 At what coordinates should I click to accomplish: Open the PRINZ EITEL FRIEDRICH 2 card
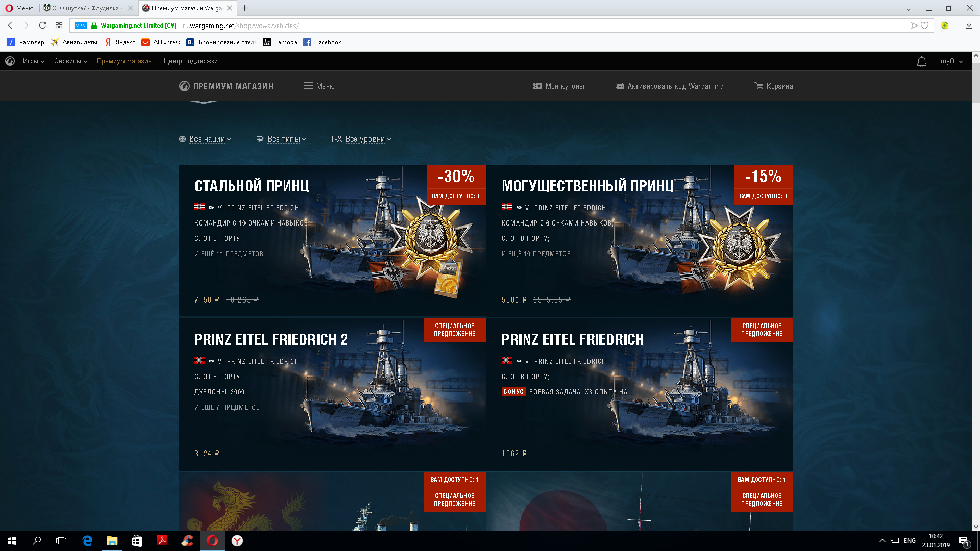[332, 394]
